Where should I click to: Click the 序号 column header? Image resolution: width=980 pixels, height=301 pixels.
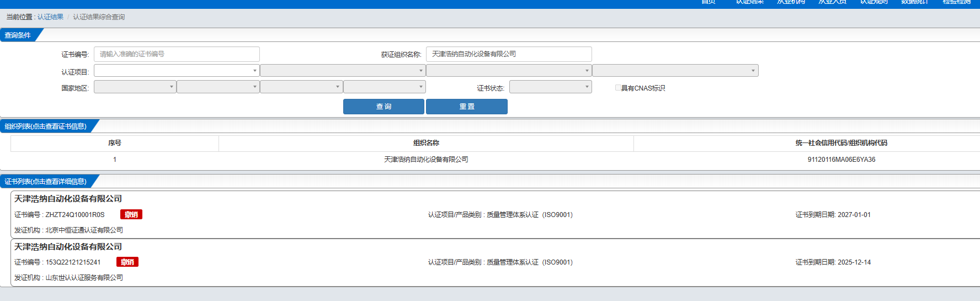click(115, 143)
